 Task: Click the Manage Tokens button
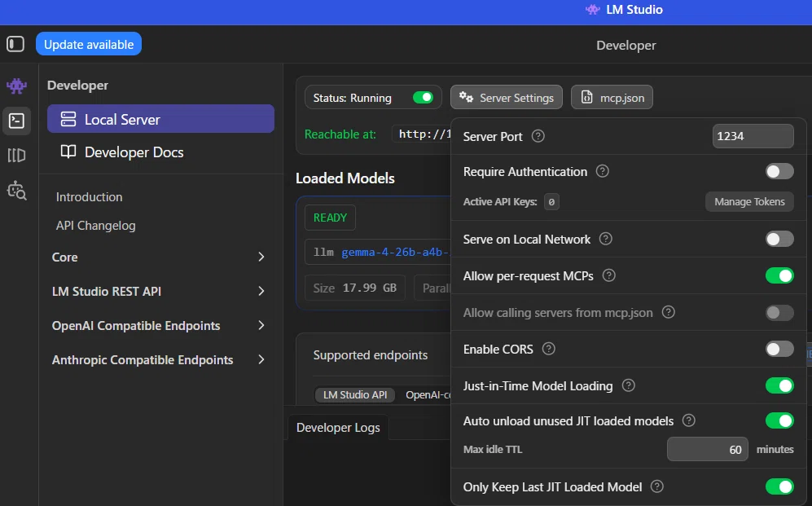(x=749, y=201)
